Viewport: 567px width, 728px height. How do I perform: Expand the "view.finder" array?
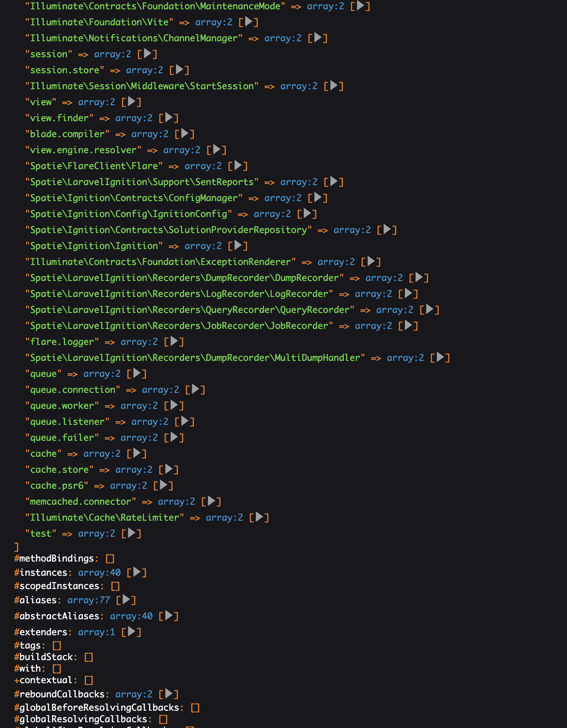point(169,118)
